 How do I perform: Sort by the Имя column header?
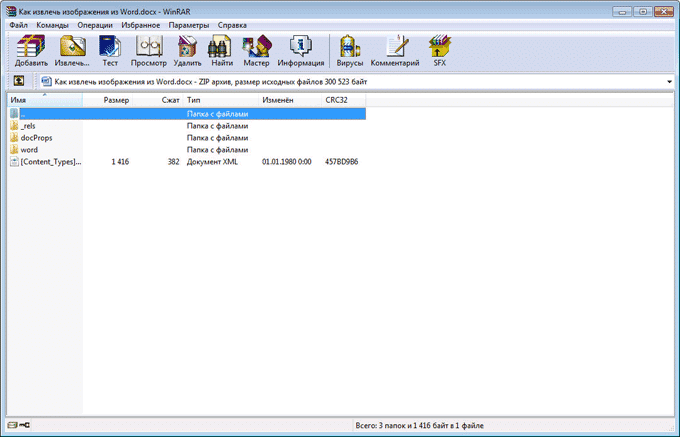pyautogui.click(x=45, y=100)
